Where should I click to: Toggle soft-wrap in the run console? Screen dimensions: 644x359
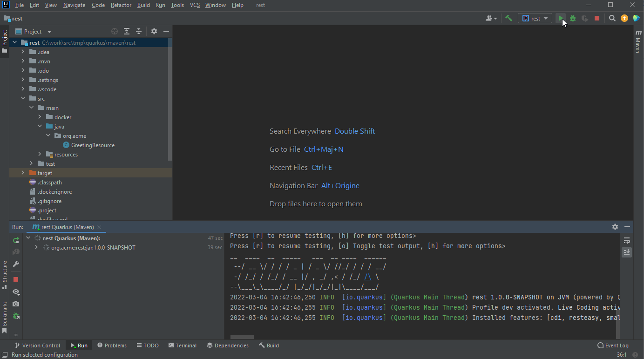627,240
